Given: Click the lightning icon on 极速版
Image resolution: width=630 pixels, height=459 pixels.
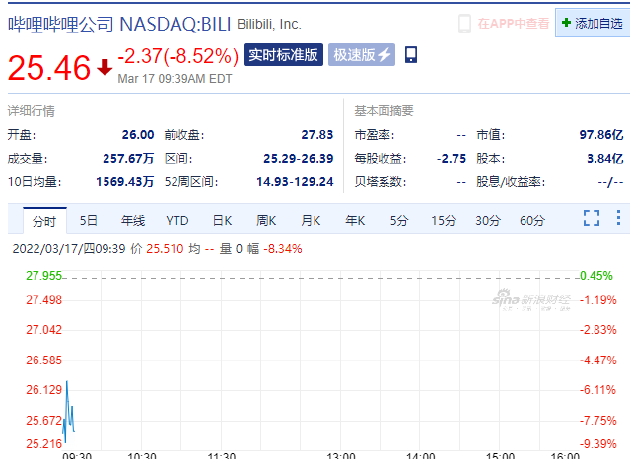Looking at the screenshot, I should coord(384,54).
